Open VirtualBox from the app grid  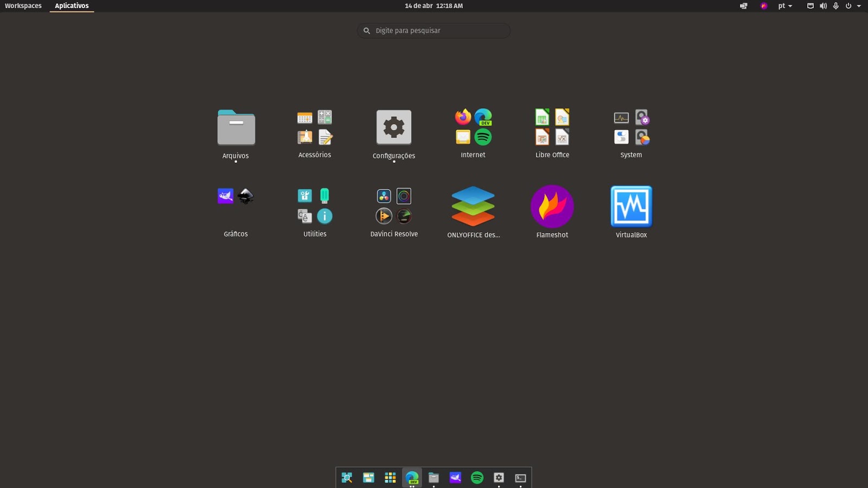point(631,207)
